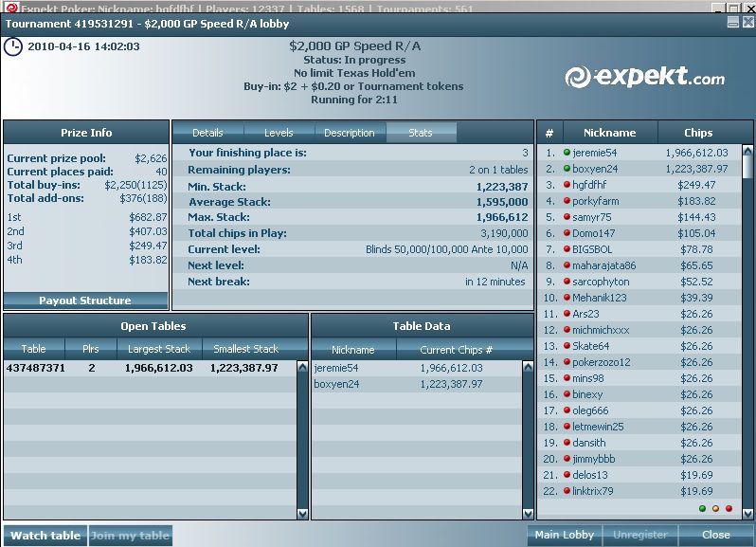Select player delos13 in the ranking list
Viewport: 756px width, 547px height.
point(639,475)
